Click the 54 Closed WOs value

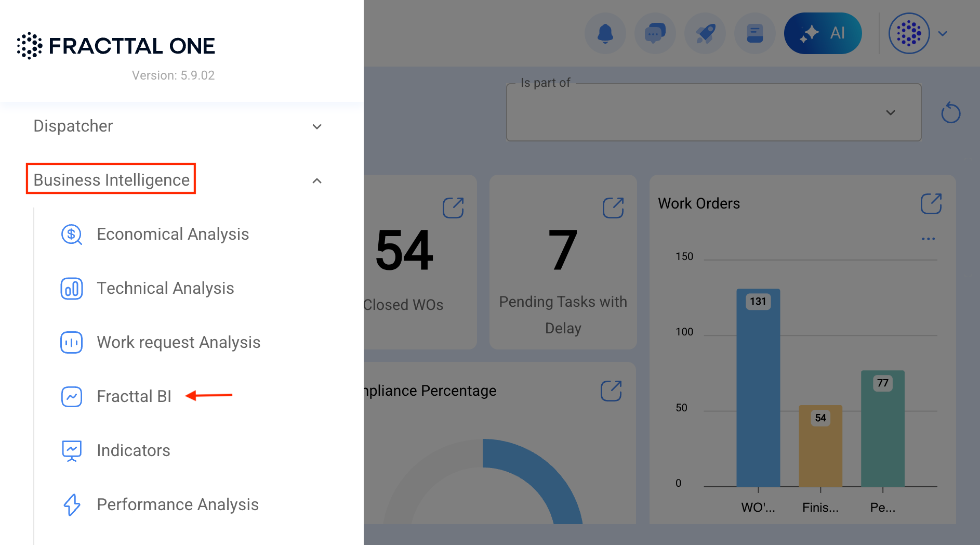pyautogui.click(x=404, y=251)
